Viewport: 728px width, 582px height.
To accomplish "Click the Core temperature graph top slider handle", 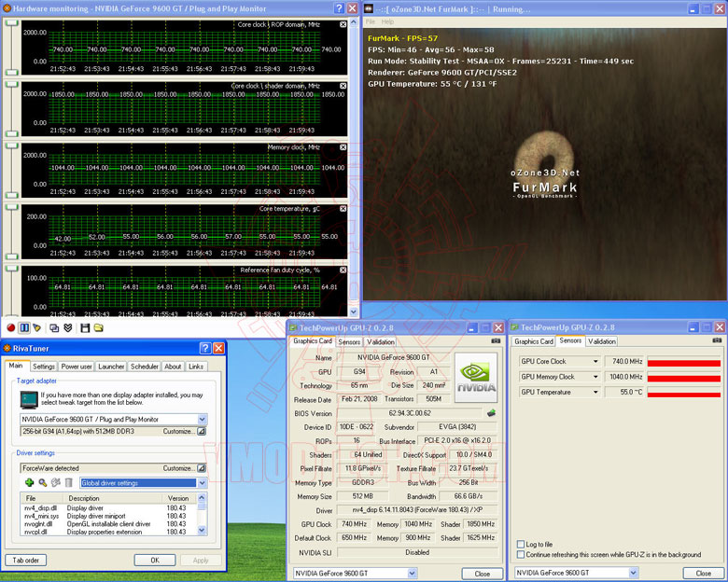I will [x=11, y=207].
